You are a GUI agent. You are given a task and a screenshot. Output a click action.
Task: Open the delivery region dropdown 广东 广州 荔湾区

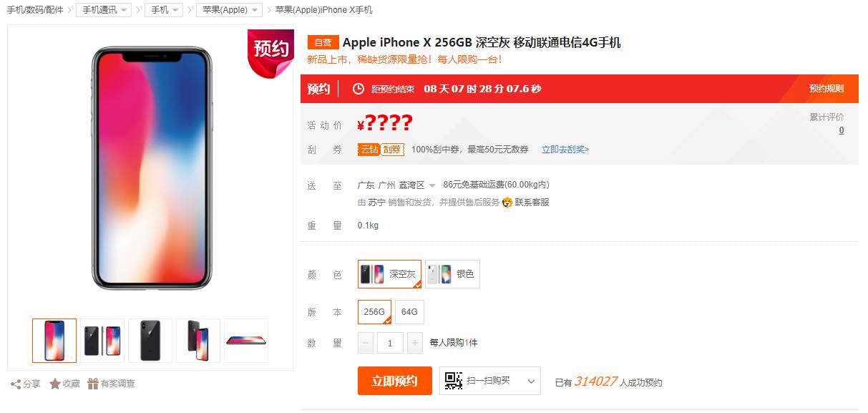(x=396, y=185)
